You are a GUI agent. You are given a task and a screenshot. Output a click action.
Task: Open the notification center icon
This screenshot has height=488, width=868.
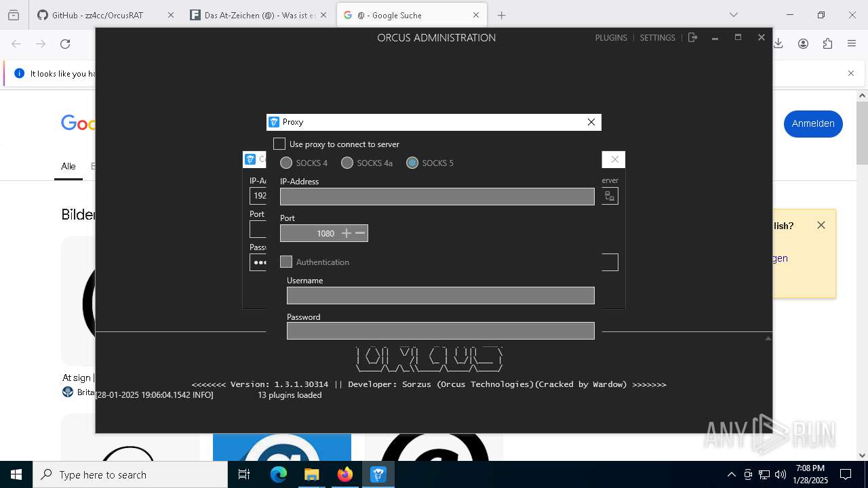846,474
